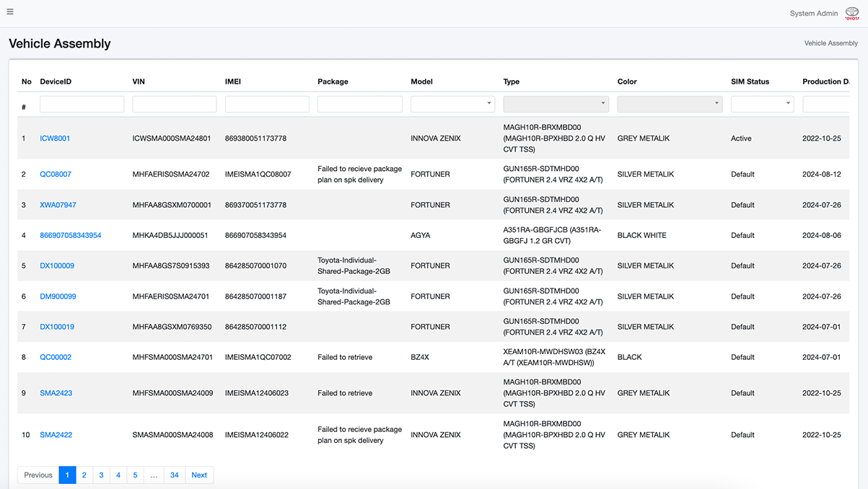The height and width of the screenshot is (489, 868).
Task: Open device SMA2422
Action: point(56,435)
